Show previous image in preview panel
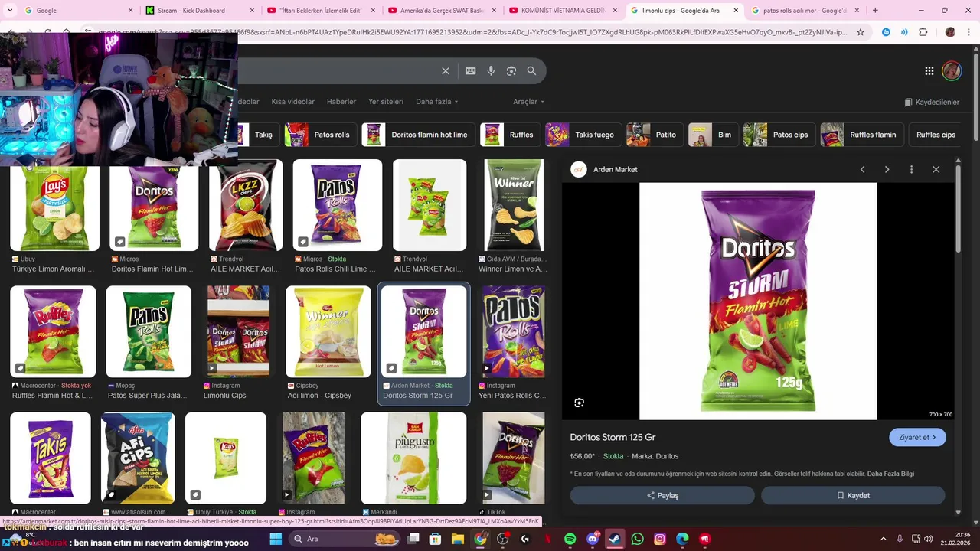Image resolution: width=980 pixels, height=551 pixels. coord(862,169)
